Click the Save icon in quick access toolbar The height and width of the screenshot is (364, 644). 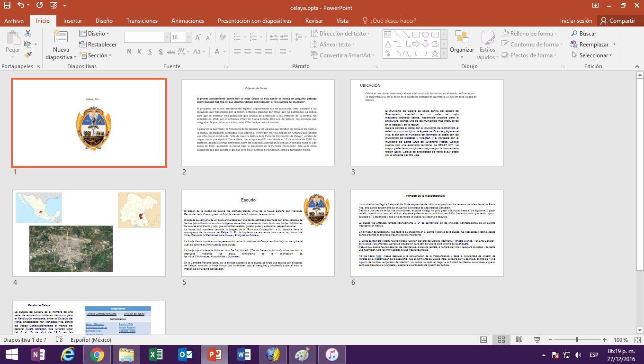[x=7, y=6]
